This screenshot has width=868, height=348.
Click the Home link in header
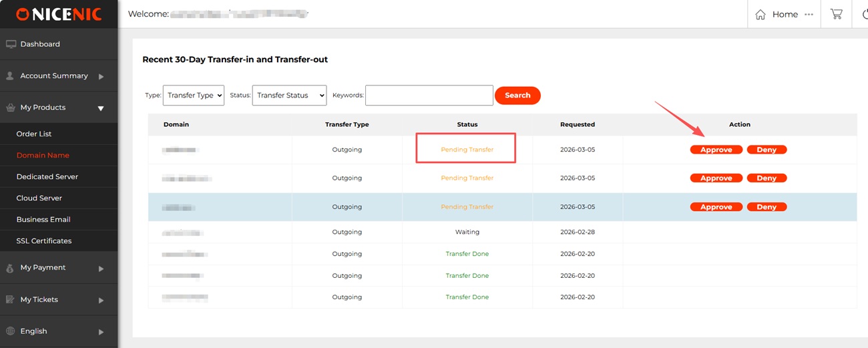[x=785, y=15]
